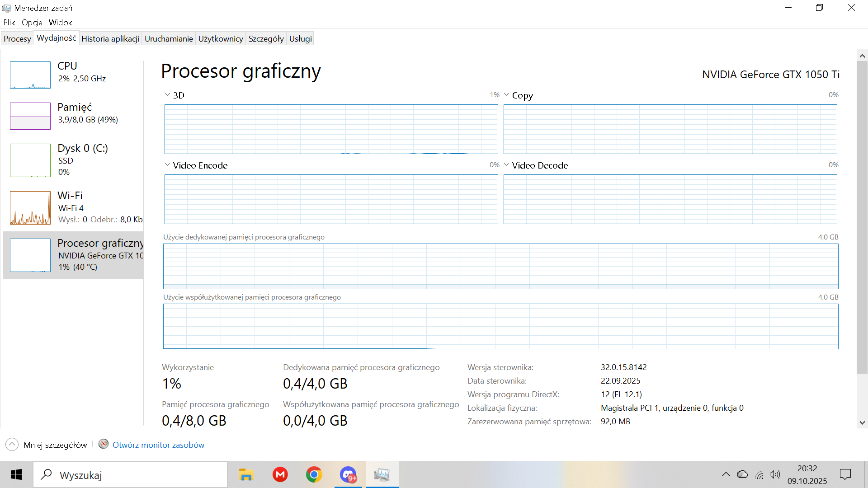Open the Opcje menu

32,23
